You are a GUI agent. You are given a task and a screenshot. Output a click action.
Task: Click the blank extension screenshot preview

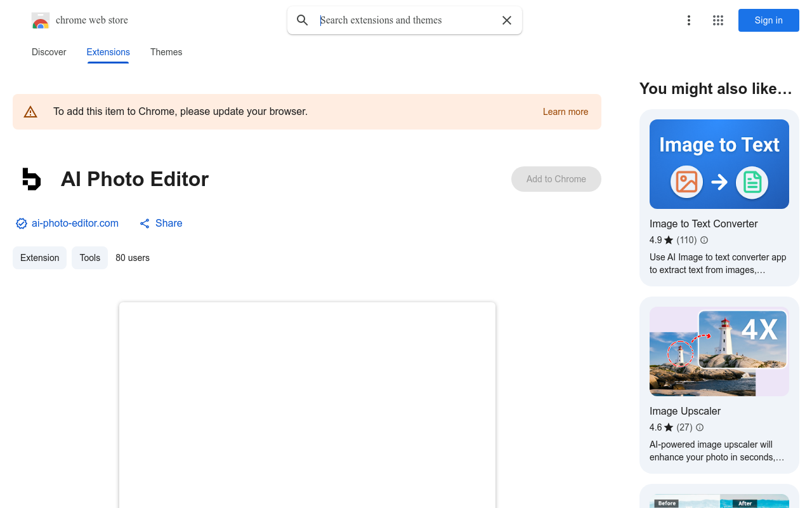(x=307, y=405)
